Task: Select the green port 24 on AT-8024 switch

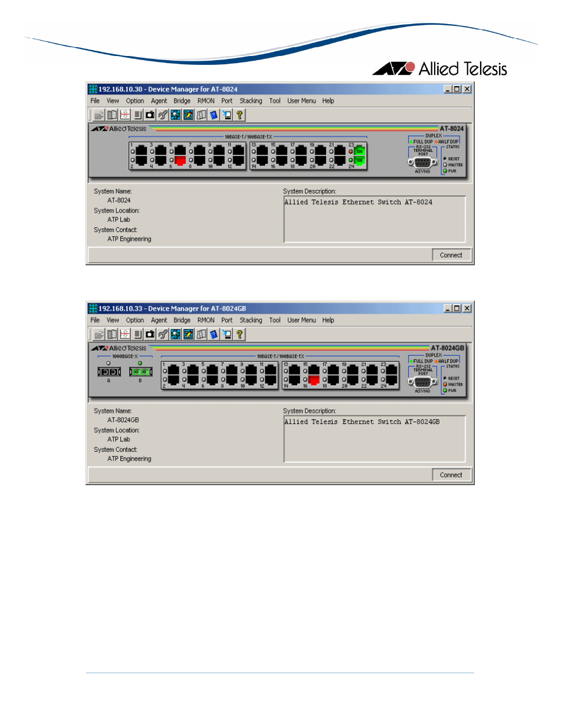Action: click(359, 160)
